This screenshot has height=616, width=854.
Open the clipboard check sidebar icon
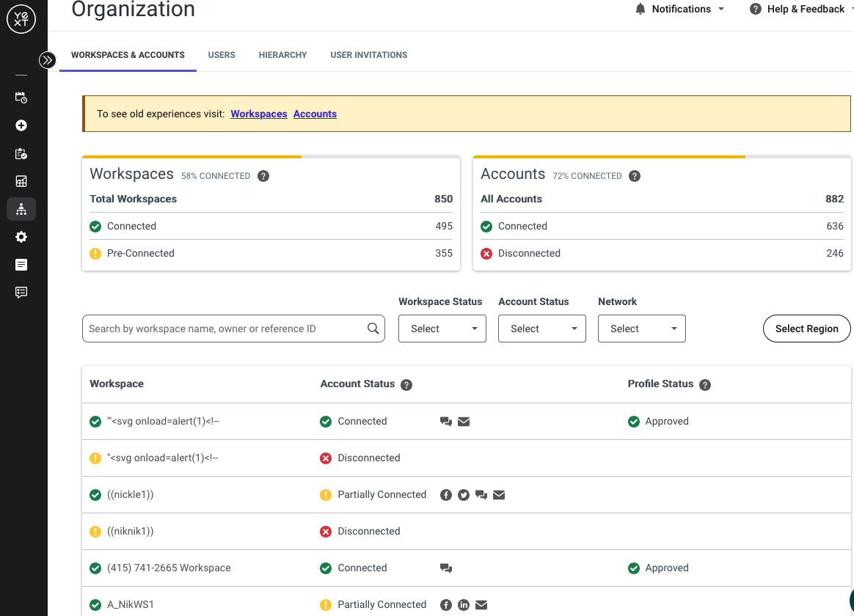21,154
